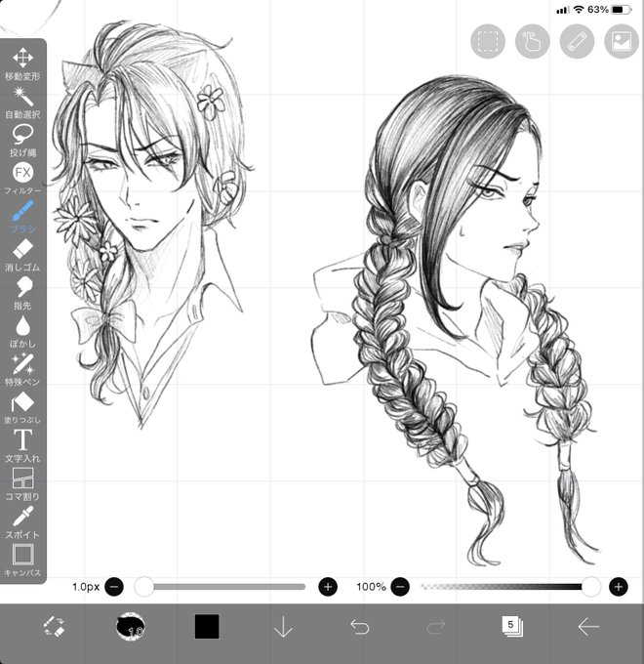The height and width of the screenshot is (664, 644).
Task: Open the stabilizer hand-touch settings
Action: click(x=533, y=41)
